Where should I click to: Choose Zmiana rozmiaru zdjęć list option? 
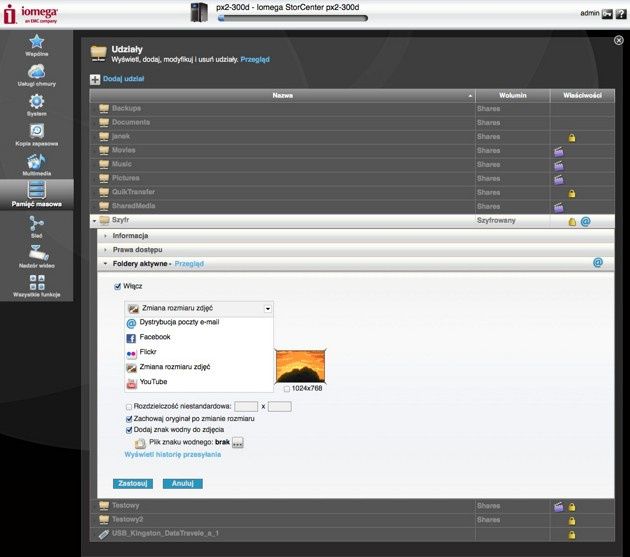tap(199, 367)
